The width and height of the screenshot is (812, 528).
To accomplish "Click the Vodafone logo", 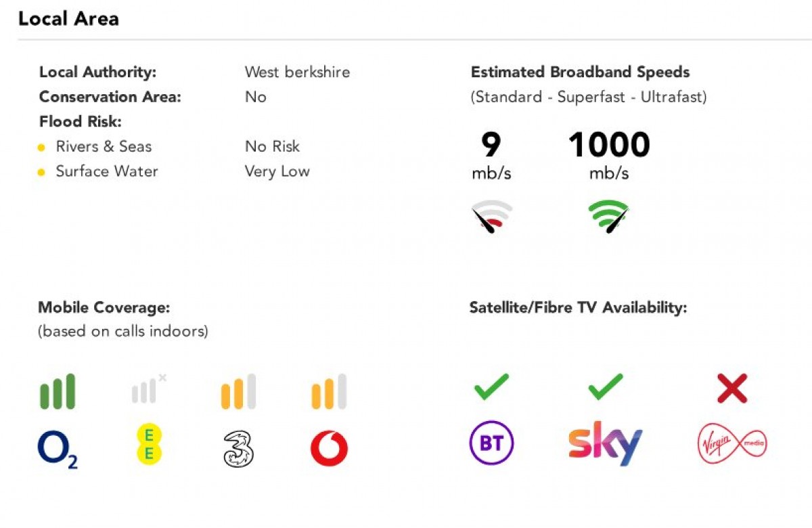I will [329, 449].
